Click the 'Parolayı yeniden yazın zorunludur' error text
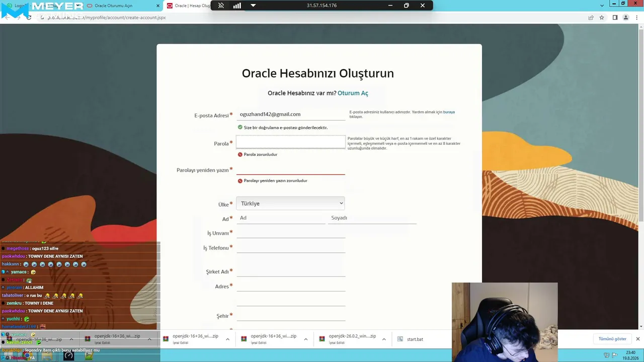 point(276,180)
